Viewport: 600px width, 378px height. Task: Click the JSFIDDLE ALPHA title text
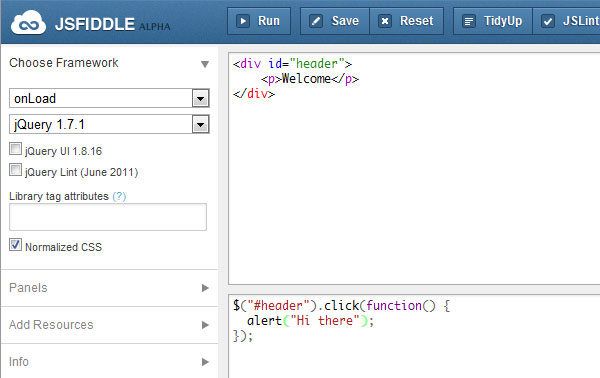[x=112, y=24]
